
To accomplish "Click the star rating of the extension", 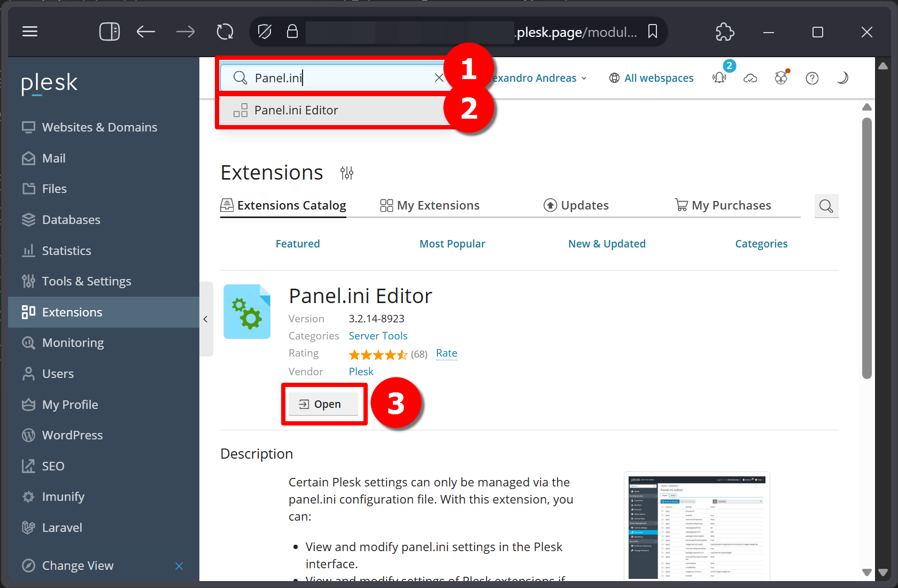I will (x=378, y=354).
